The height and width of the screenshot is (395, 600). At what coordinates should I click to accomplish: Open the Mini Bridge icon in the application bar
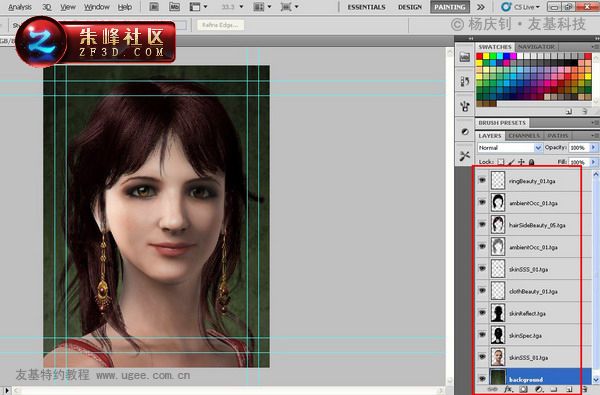[174, 7]
